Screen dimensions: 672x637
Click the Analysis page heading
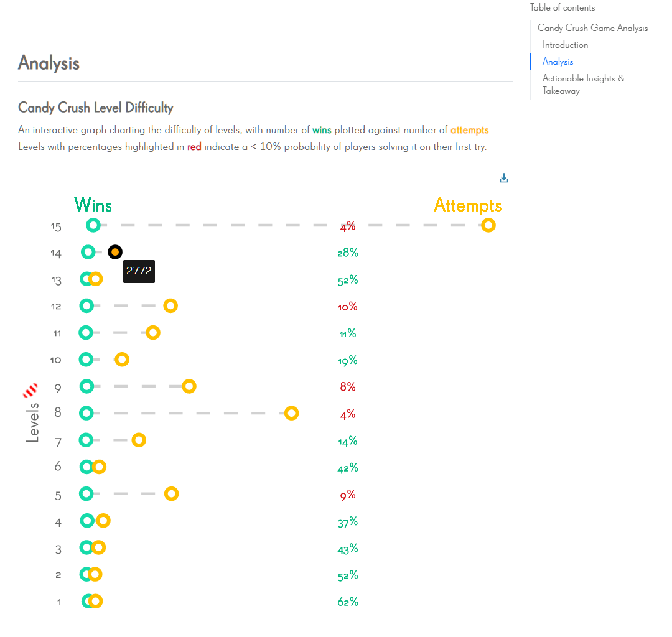point(49,63)
